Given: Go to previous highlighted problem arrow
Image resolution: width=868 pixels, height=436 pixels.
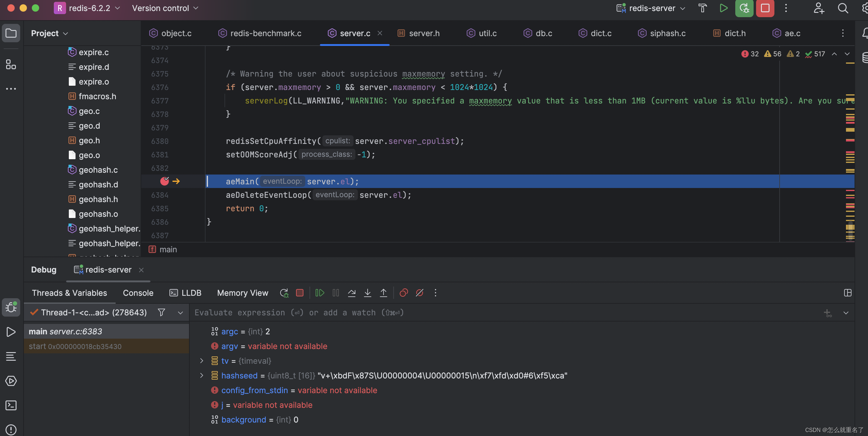Looking at the screenshot, I should (x=834, y=54).
